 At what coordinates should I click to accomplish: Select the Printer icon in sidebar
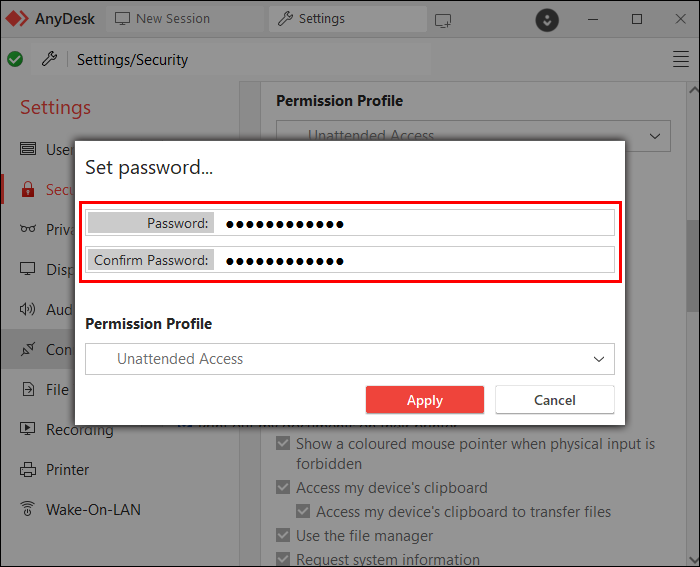click(x=28, y=470)
